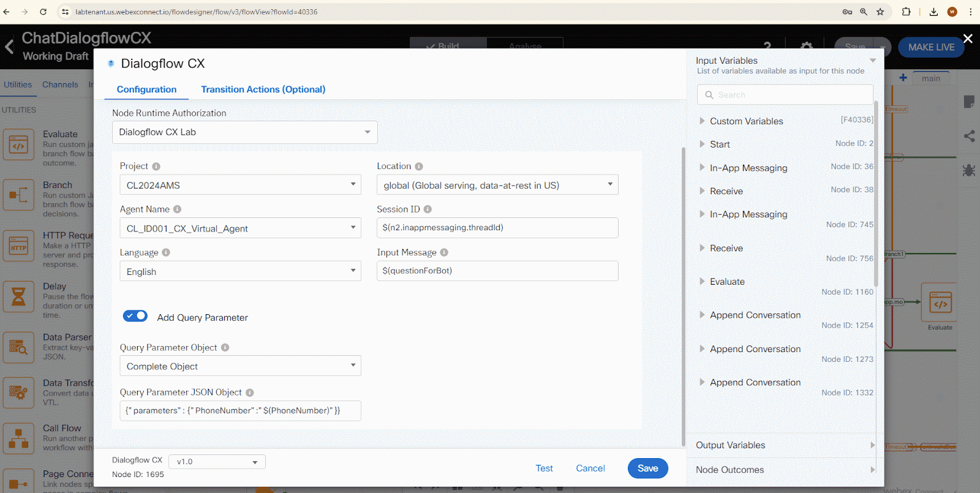This screenshot has width=980, height=493.
Task: Expand In-App Messaging Node ID 36
Action: point(702,168)
